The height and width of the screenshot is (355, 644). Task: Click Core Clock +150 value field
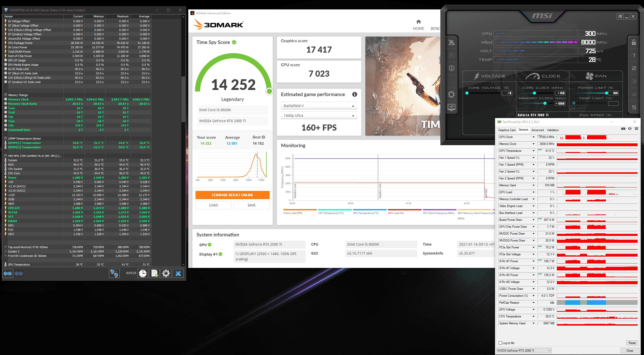point(560,93)
